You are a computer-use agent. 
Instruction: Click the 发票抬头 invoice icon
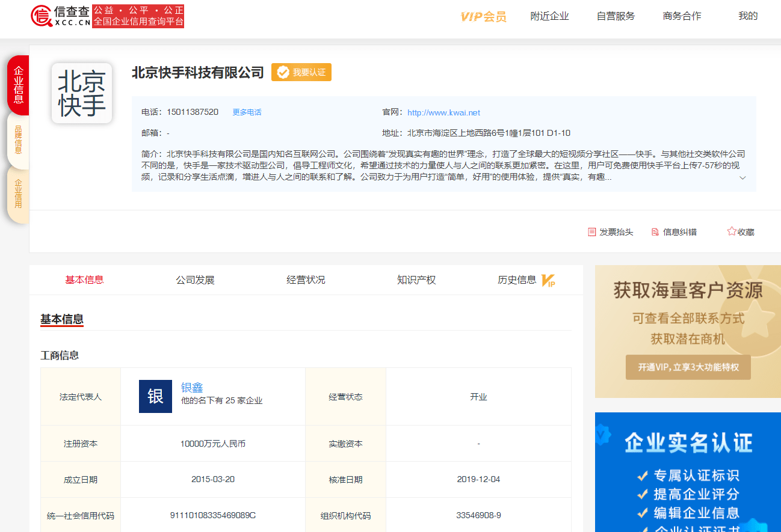pos(592,232)
